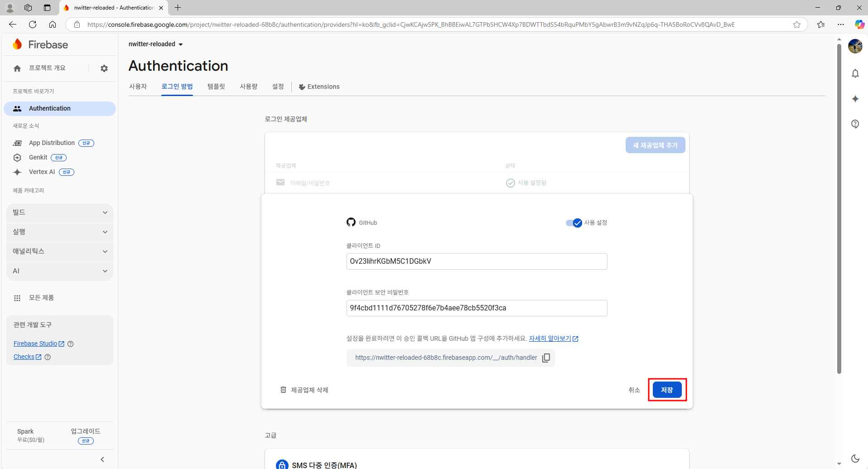Open browser workspaces icon
Viewport: 868px width, 469px height.
(28, 8)
